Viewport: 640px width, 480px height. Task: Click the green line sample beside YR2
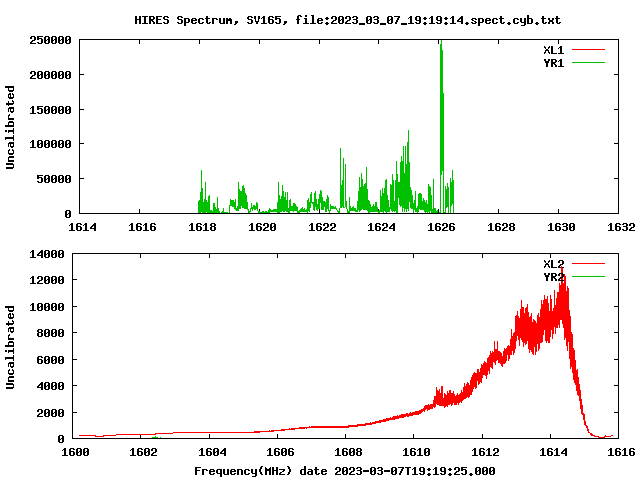[x=588, y=277]
